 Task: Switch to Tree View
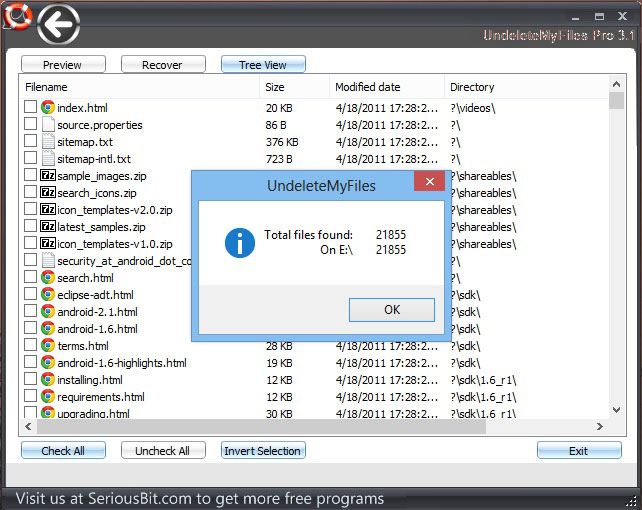click(263, 65)
